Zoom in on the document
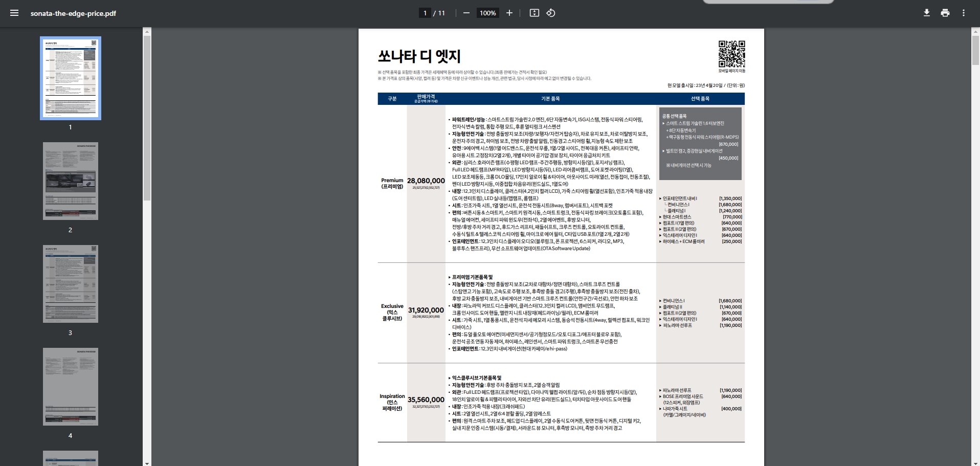This screenshot has height=466, width=980. tap(509, 13)
